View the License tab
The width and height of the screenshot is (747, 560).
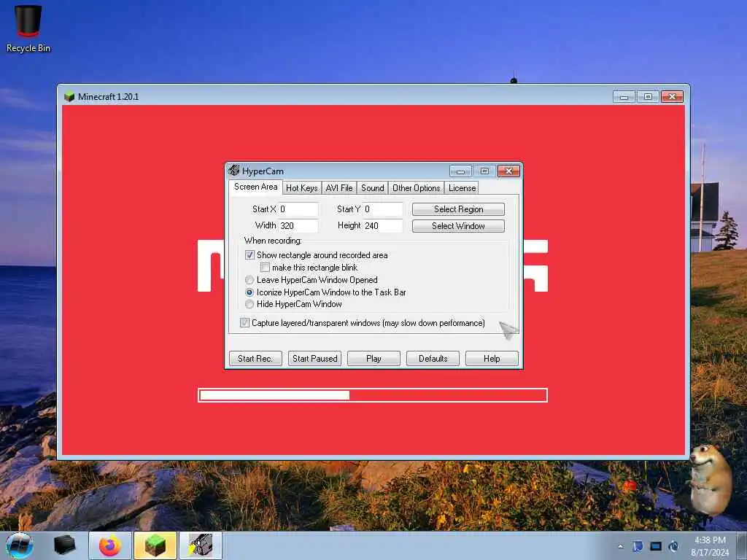point(462,188)
